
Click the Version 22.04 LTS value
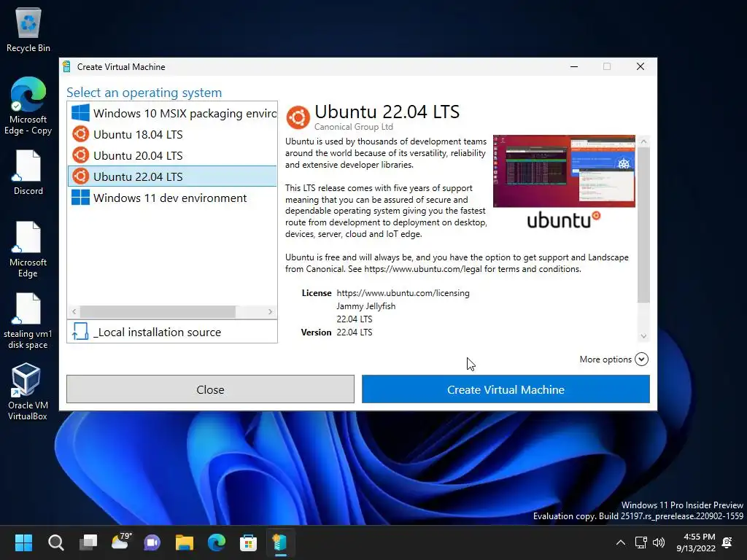[355, 332]
